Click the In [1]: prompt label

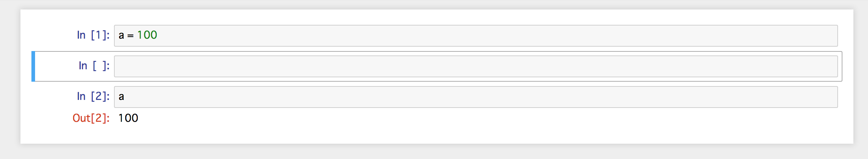tap(93, 35)
